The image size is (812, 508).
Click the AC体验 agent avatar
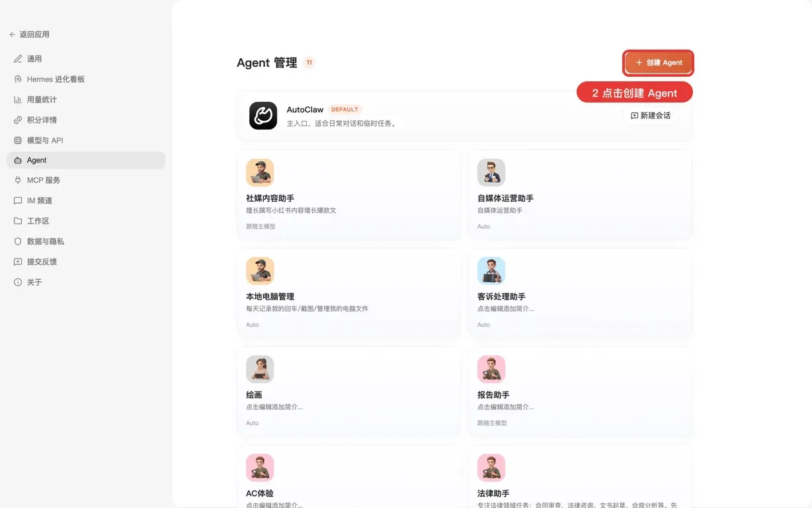260,468
